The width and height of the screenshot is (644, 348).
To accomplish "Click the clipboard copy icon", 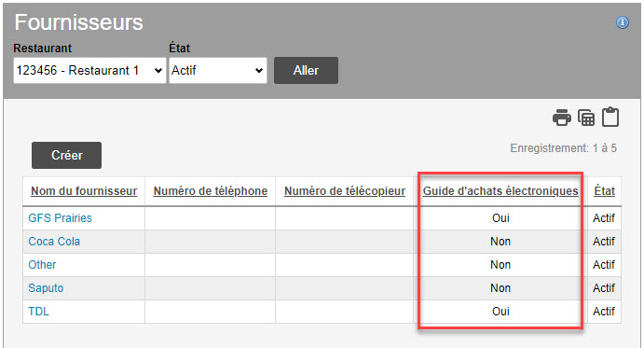I will pyautogui.click(x=610, y=117).
